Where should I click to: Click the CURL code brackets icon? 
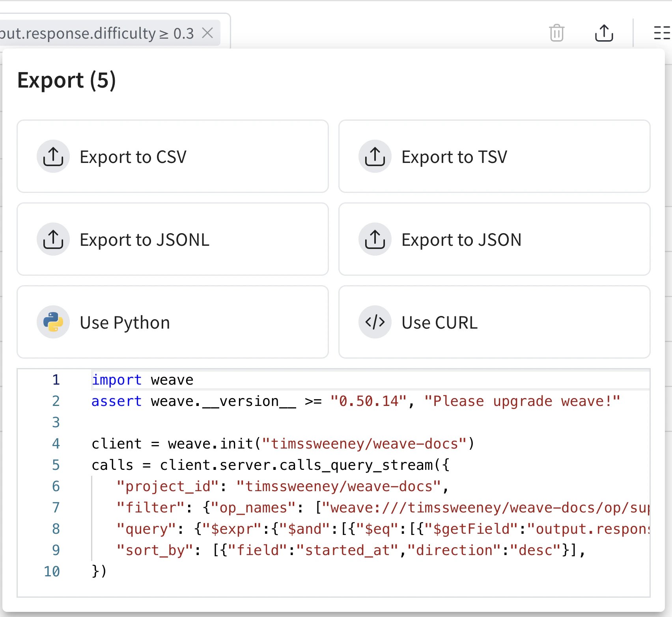coord(375,322)
